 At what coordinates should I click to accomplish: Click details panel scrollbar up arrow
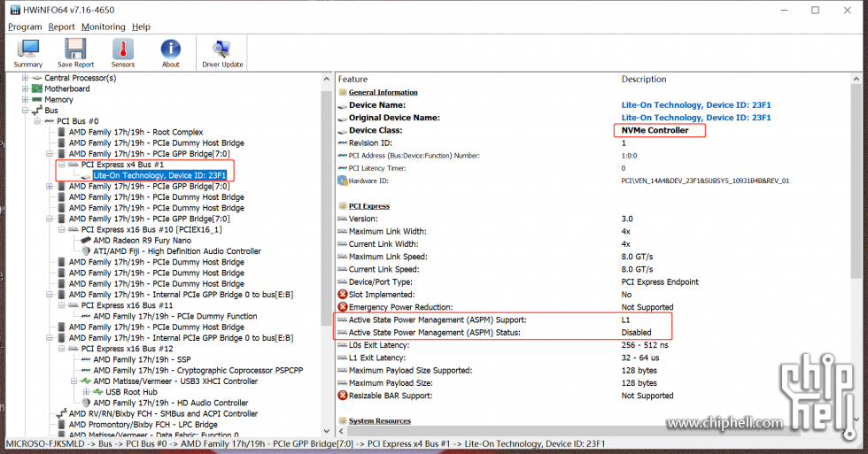(856, 79)
